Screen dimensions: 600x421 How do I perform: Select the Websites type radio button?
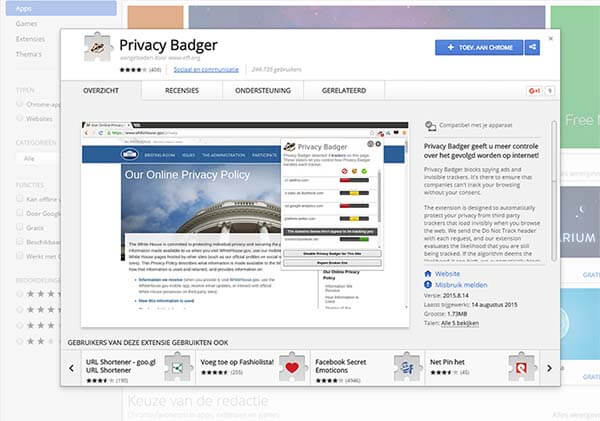point(20,117)
